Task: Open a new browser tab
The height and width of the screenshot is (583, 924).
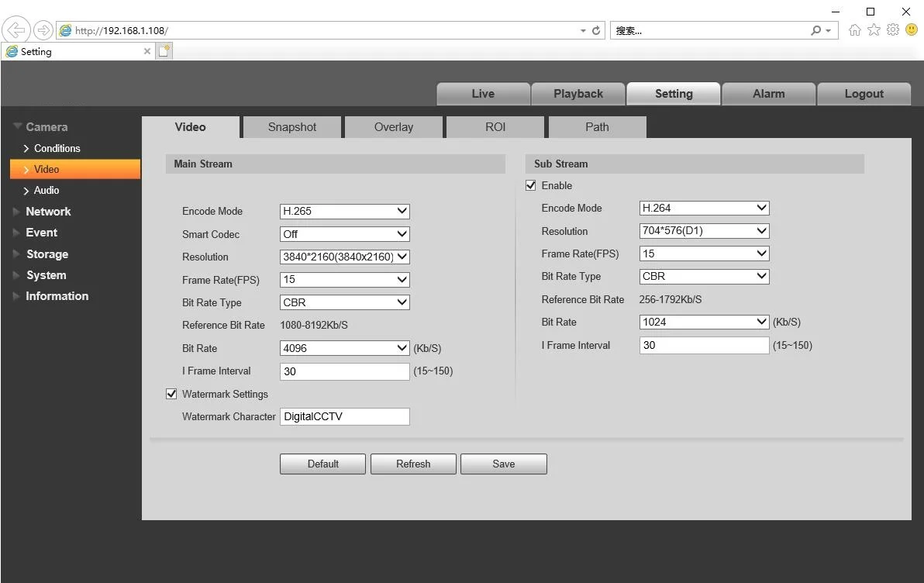Action: point(164,51)
